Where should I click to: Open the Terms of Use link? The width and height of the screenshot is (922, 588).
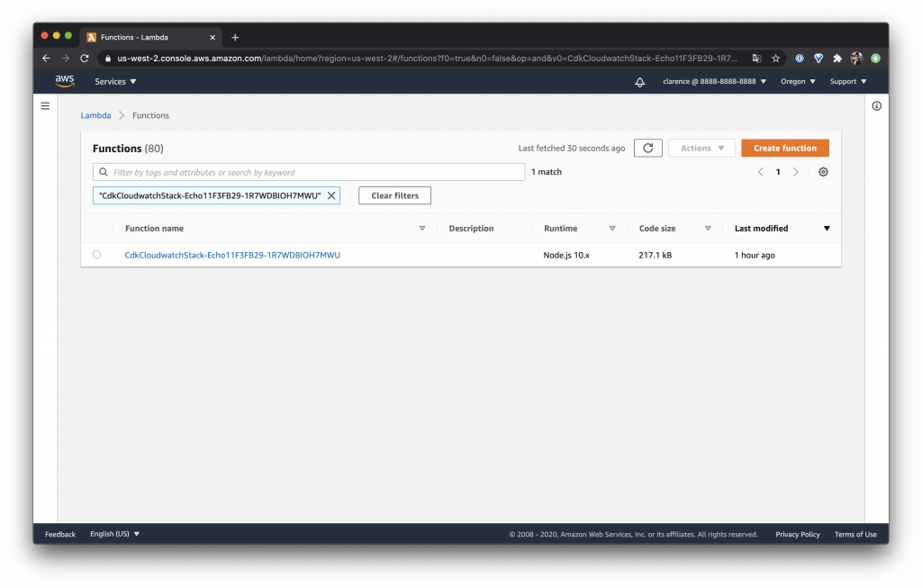pyautogui.click(x=855, y=534)
